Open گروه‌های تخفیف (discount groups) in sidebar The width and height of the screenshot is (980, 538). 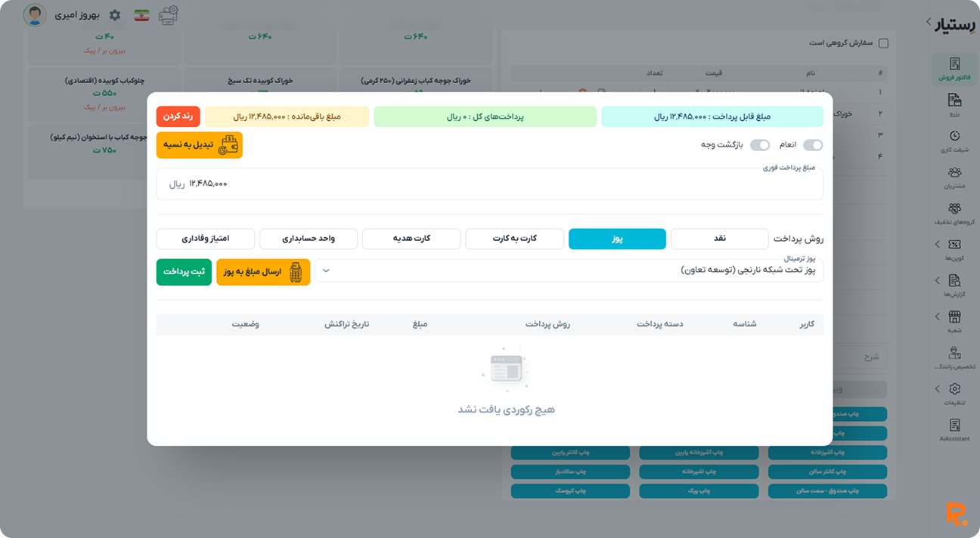pos(954,213)
